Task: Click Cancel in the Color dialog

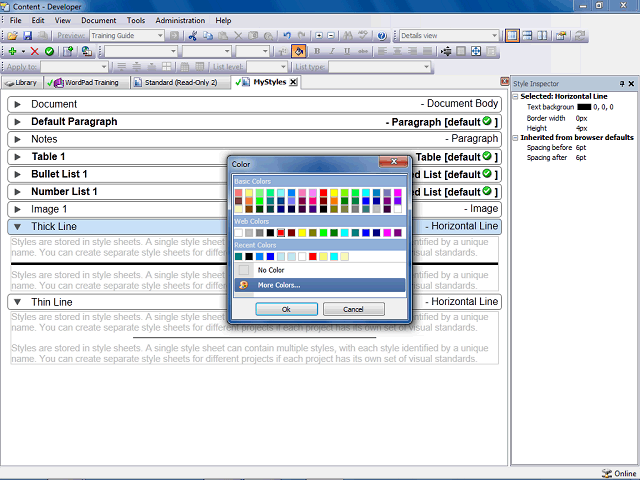Action: coord(353,309)
